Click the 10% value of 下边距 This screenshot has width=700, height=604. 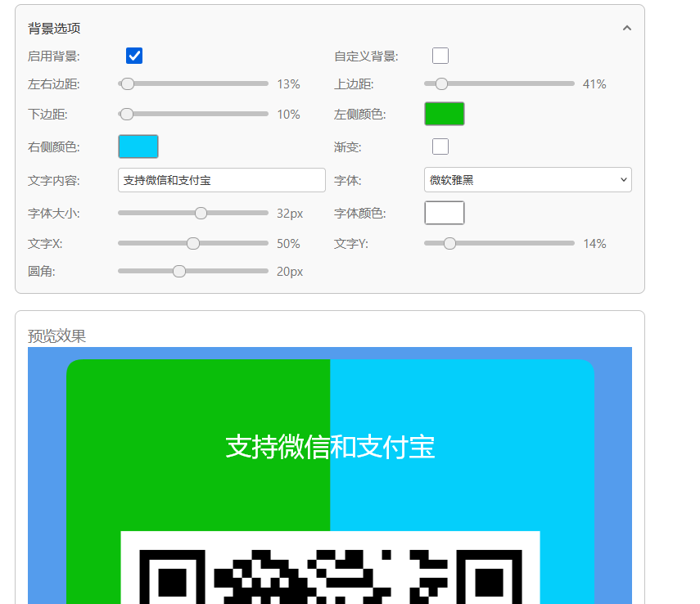click(x=288, y=115)
